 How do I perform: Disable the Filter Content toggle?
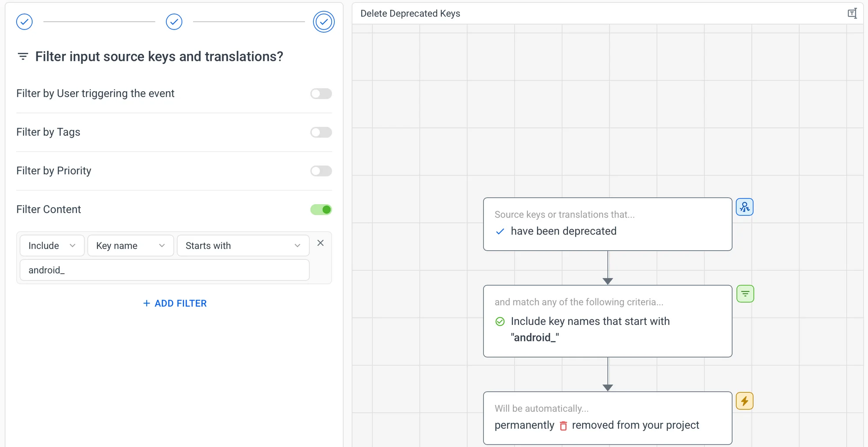(321, 210)
